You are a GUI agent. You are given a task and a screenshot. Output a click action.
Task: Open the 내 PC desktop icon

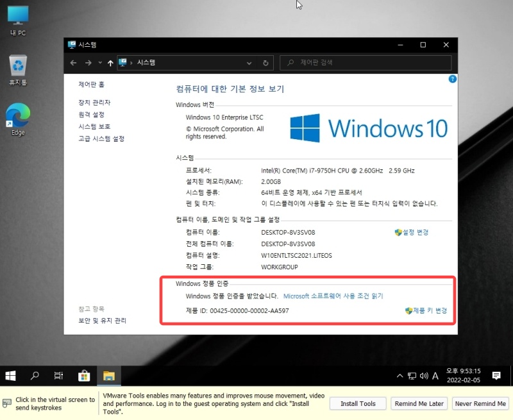[x=18, y=21]
